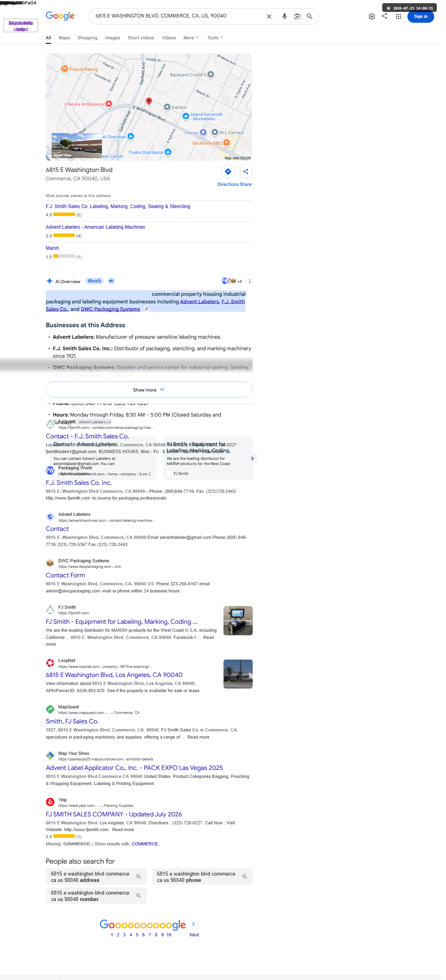
Task: Click the Freund Baking map marker
Action: pos(64,69)
